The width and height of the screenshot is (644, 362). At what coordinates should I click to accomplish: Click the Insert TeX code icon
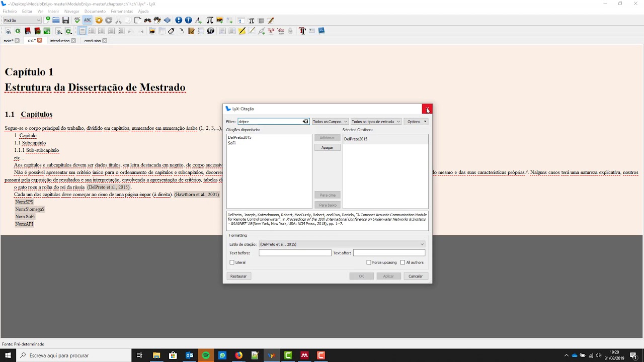(x=271, y=31)
